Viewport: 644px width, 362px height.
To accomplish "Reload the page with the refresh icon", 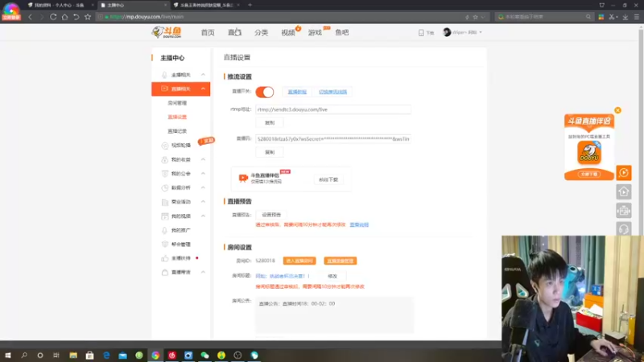I will 53,17.
